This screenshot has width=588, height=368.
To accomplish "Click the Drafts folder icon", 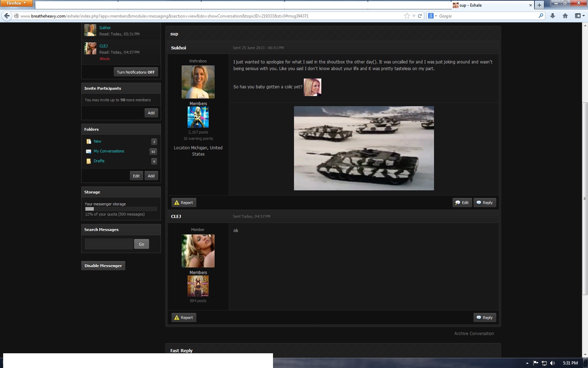I will click(x=89, y=161).
